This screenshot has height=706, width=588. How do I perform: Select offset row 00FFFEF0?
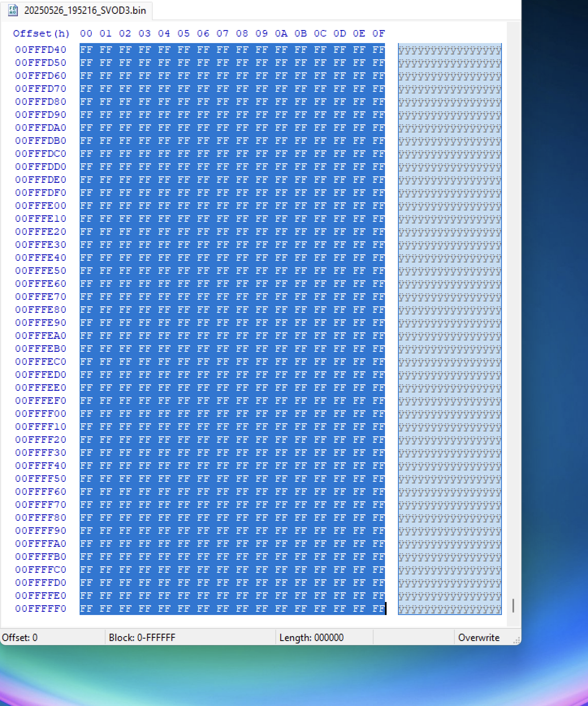[x=41, y=401]
